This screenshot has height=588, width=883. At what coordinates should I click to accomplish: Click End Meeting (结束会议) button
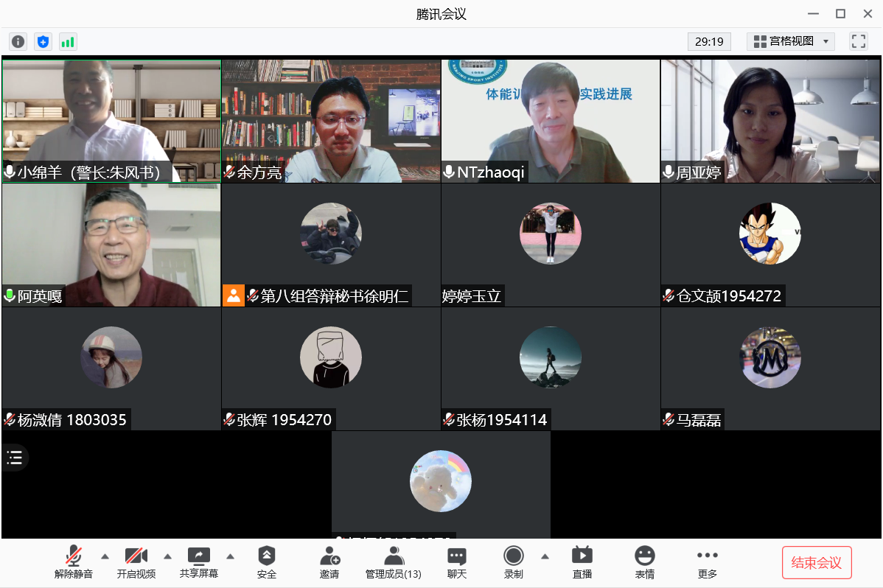coord(817,563)
